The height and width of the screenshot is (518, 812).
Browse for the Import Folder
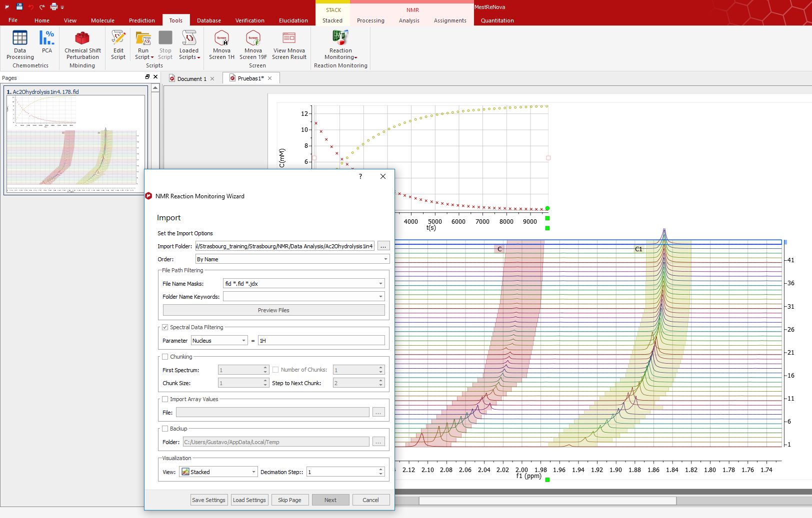tap(383, 246)
